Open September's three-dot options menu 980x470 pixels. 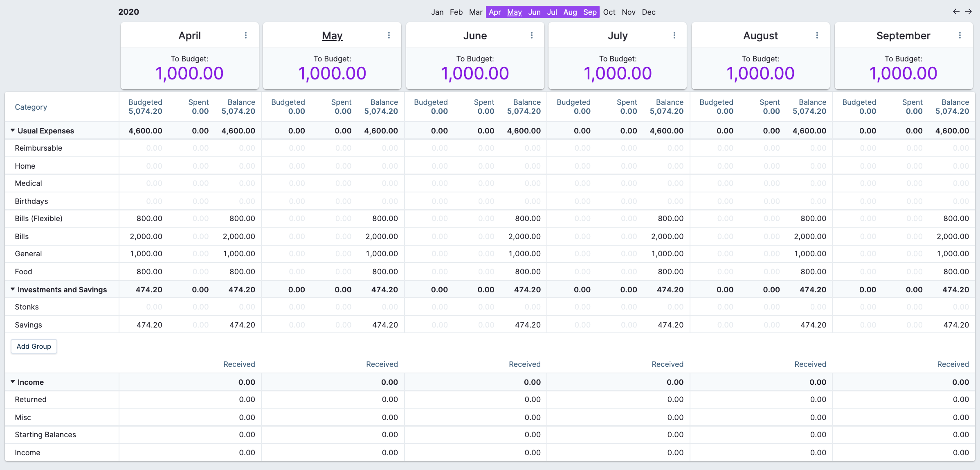[960, 36]
